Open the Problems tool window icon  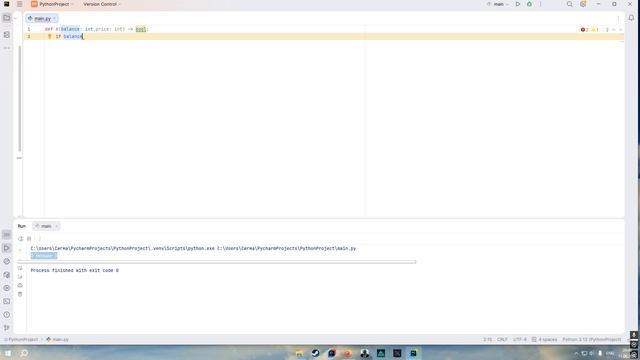7,315
